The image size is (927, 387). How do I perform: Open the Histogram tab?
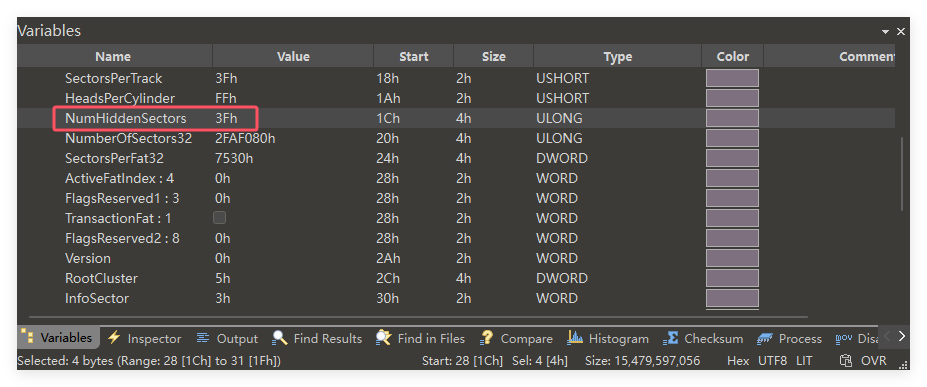coord(608,338)
